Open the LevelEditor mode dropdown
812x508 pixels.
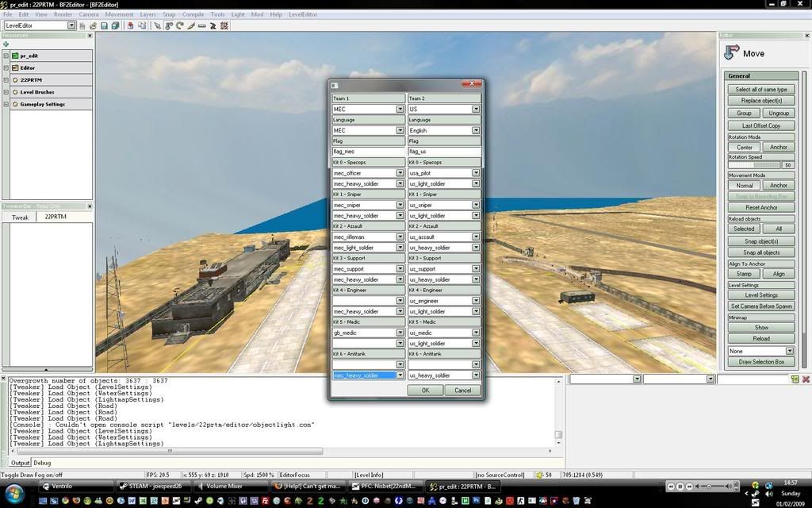pos(71,25)
